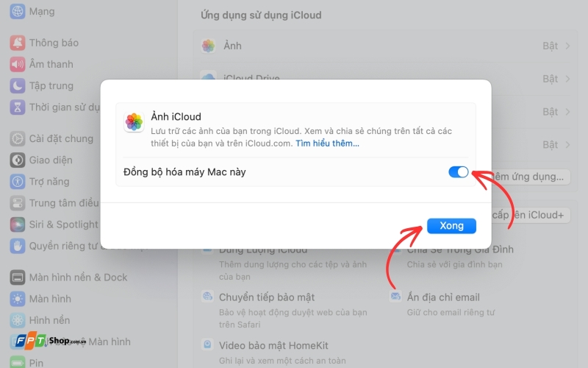588x368 pixels.
Task: Click the Ảnh app icon in iCloud list
Action: pos(208,46)
